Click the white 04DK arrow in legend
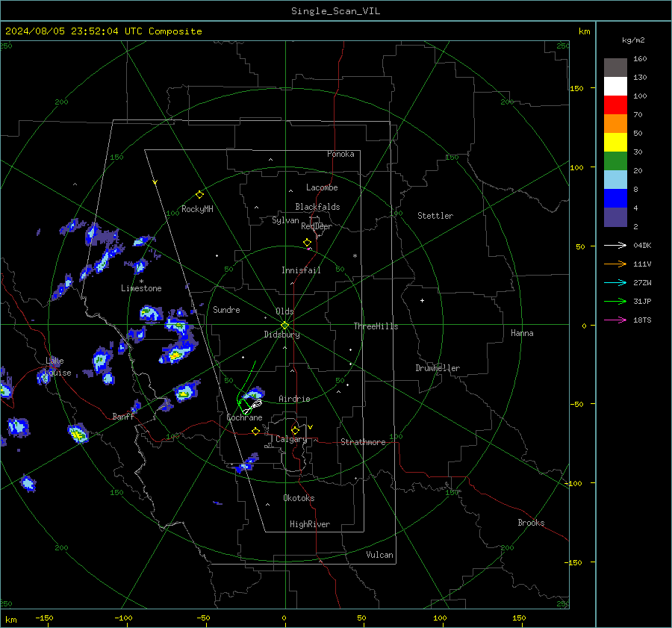Viewport: 672px width, 628px height. point(615,246)
